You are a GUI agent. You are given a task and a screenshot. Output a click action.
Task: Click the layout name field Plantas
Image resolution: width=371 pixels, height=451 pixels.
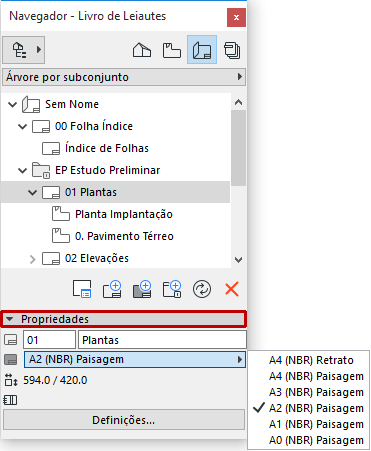pyautogui.click(x=162, y=340)
